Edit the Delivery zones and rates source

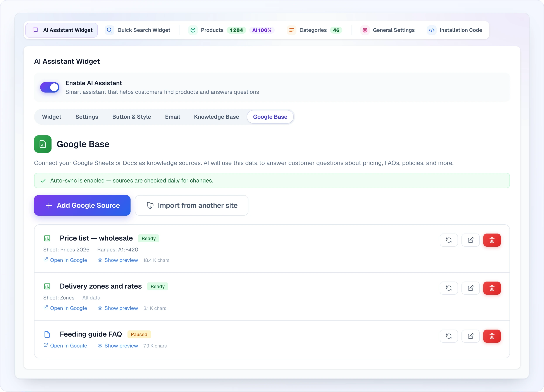tap(471, 288)
